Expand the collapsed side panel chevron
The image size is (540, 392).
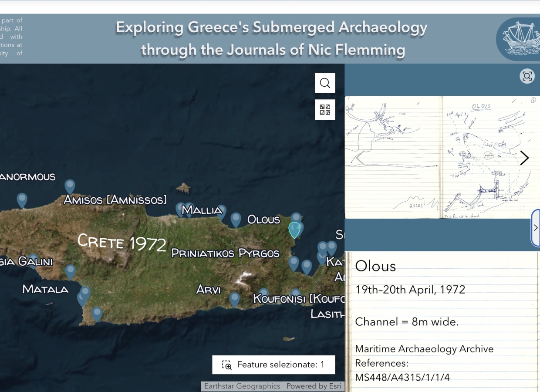(536, 227)
